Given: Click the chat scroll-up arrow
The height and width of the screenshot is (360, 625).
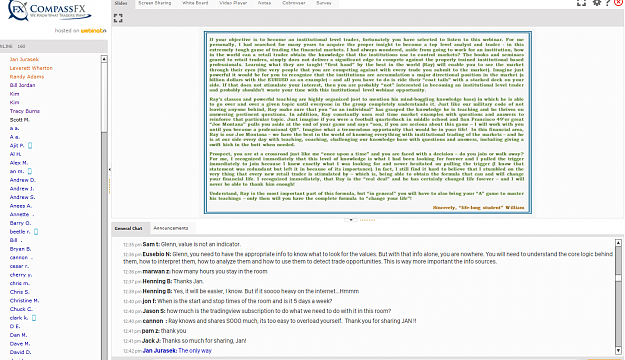Looking at the screenshot, I should [618, 243].
